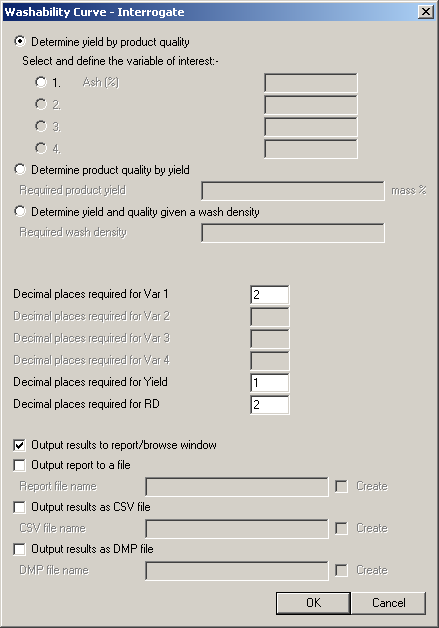Select 'Determine product quality by yield' radio
Image resolution: width=439 pixels, height=628 pixels.
click(x=20, y=169)
